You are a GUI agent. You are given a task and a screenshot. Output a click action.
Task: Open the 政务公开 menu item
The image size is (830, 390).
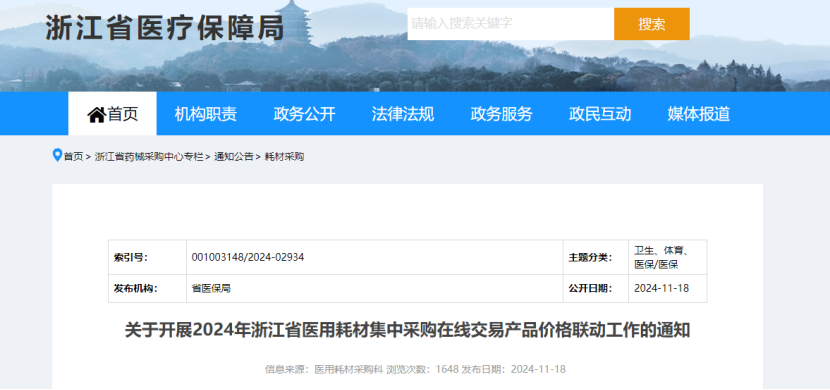304,114
